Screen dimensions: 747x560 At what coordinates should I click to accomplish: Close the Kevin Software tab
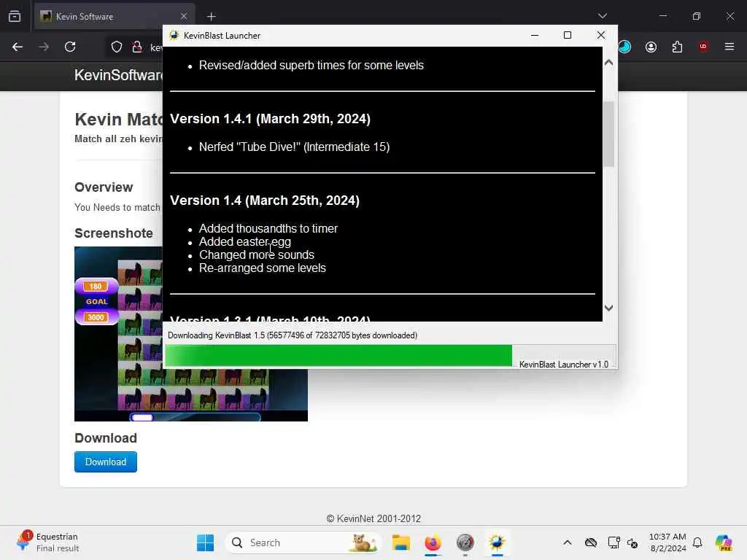pyautogui.click(x=184, y=16)
